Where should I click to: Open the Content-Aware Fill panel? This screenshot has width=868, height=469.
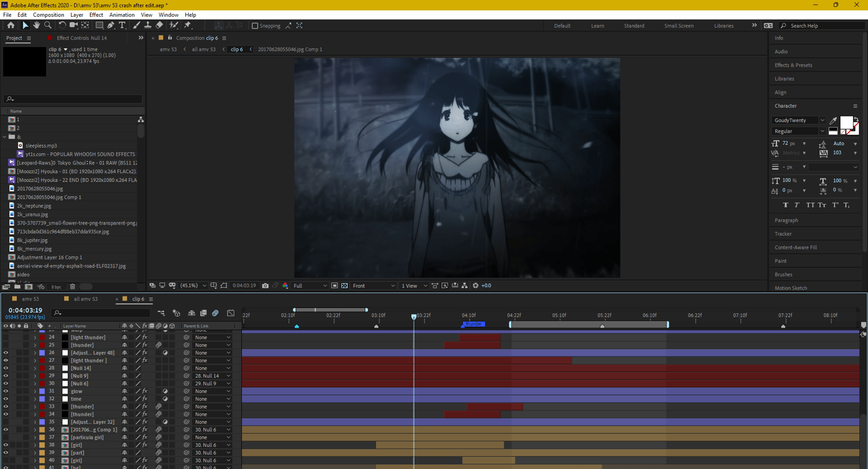click(x=796, y=247)
